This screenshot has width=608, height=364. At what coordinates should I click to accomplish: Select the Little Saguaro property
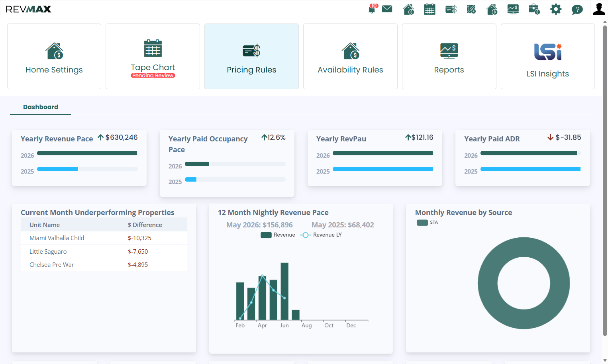point(48,252)
